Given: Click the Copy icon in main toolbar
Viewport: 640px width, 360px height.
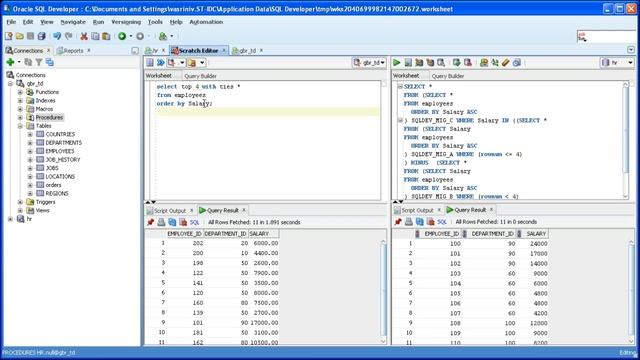Looking at the screenshot, I should (x=95, y=36).
